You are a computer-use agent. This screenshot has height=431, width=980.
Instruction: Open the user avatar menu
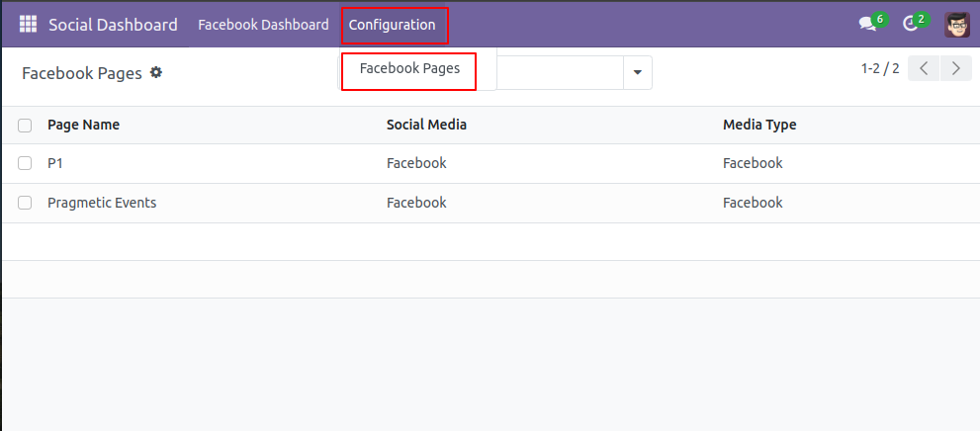956,25
